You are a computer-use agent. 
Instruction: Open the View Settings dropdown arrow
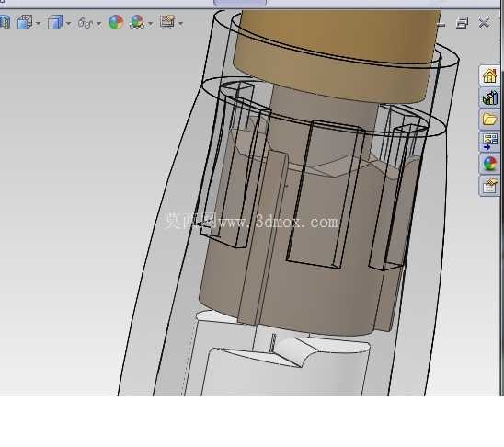(x=180, y=24)
